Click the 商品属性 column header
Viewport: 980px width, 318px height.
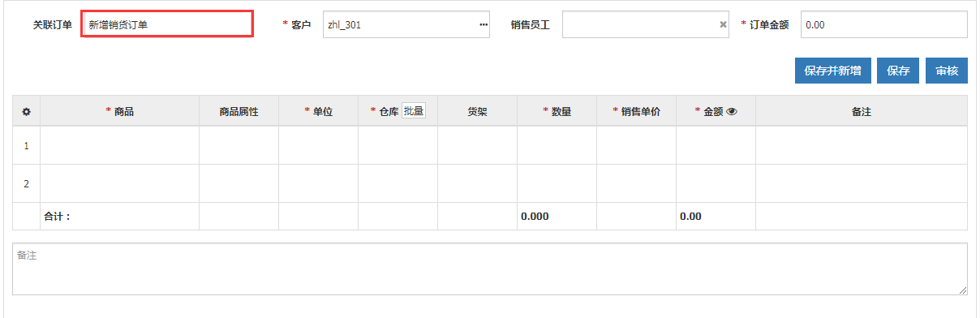[x=239, y=112]
